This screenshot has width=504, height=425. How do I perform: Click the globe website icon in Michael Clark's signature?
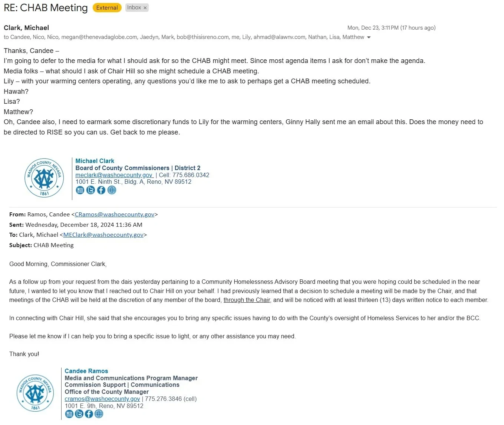tap(112, 190)
